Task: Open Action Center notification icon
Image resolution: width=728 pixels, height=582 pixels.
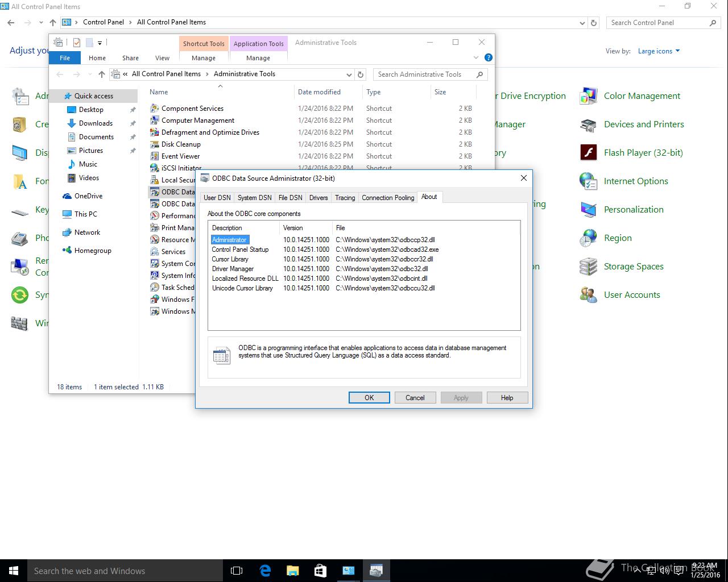Action: [679, 571]
